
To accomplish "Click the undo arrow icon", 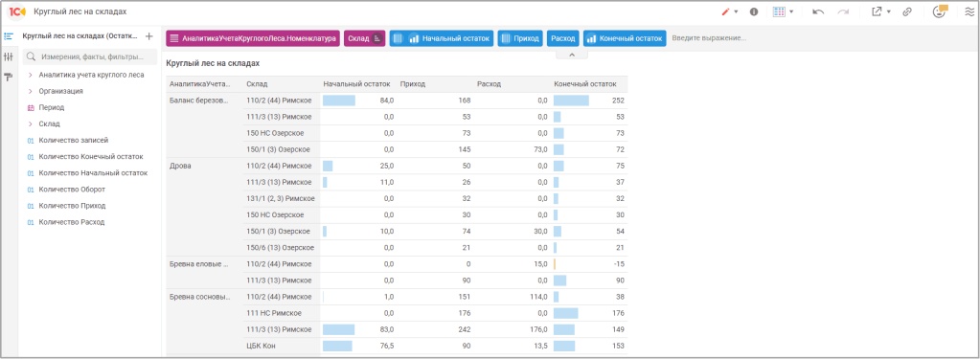I will [x=817, y=11].
